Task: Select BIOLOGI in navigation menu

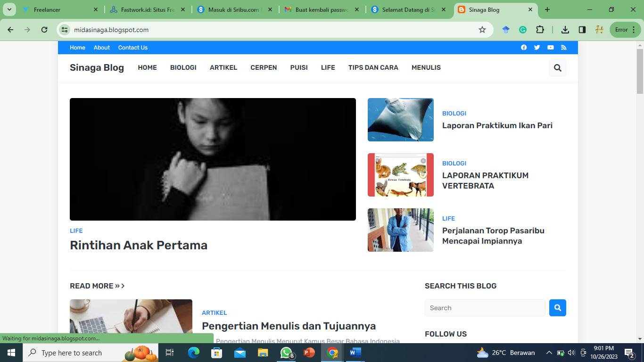Action: click(183, 68)
